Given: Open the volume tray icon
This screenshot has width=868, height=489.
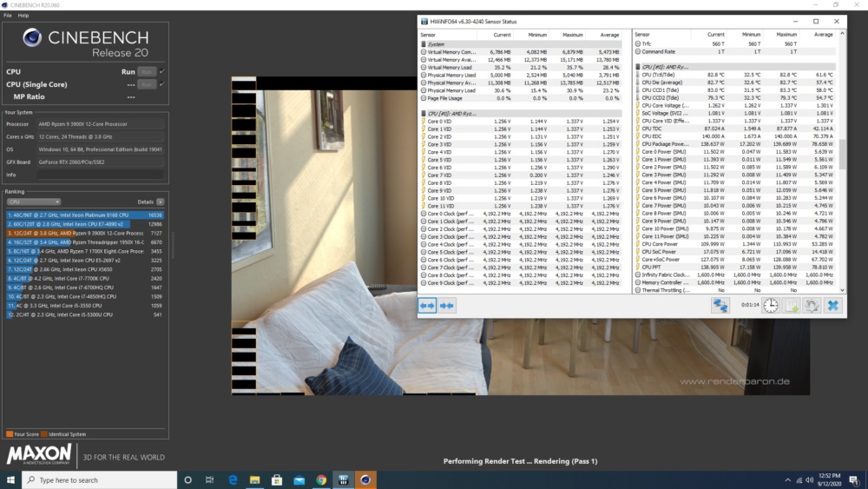Looking at the screenshot, I should [809, 480].
